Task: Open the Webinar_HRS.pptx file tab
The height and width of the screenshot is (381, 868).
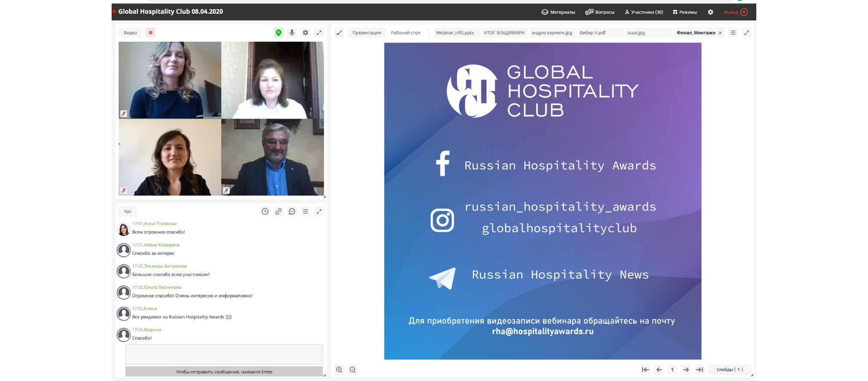Action: click(x=454, y=33)
